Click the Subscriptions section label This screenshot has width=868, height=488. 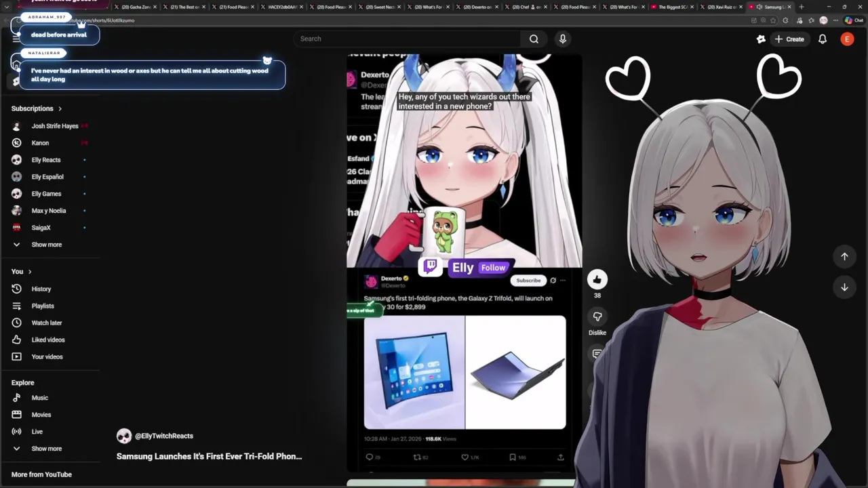click(32, 108)
